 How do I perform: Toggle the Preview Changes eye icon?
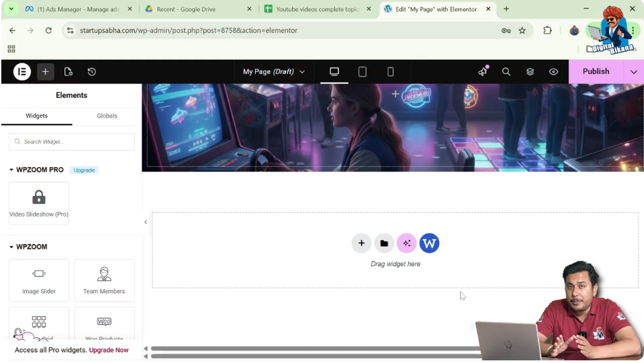(x=553, y=71)
